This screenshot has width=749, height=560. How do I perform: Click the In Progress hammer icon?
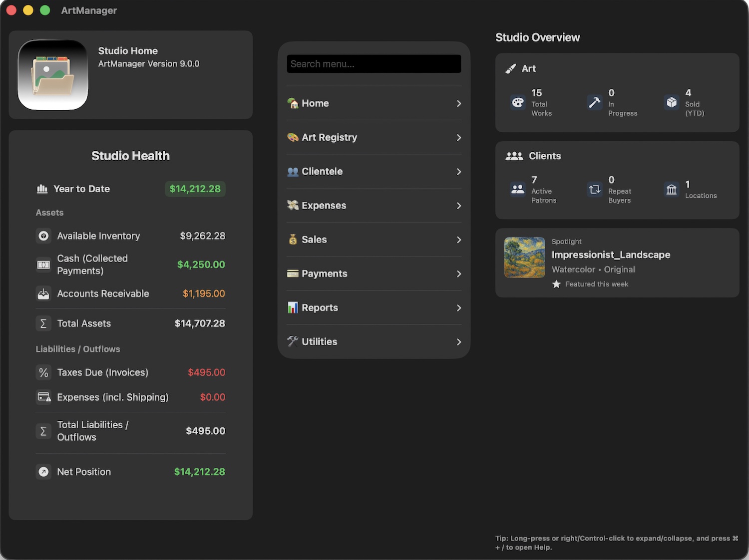pyautogui.click(x=594, y=102)
